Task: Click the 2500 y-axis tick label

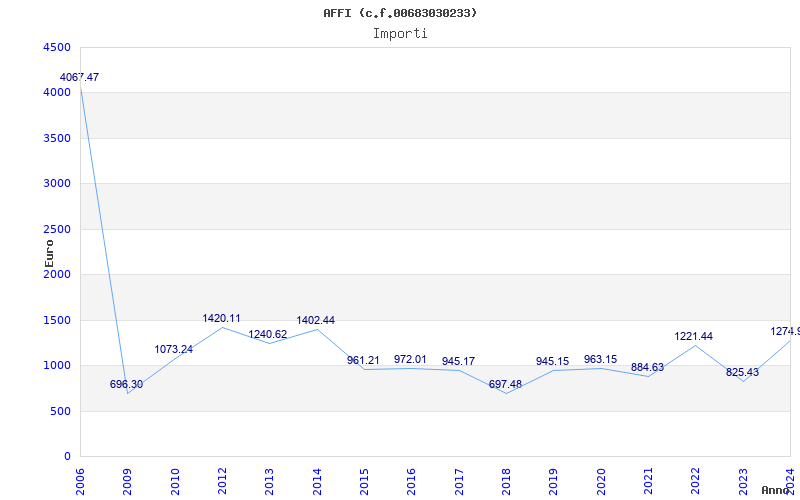Action: [57, 229]
